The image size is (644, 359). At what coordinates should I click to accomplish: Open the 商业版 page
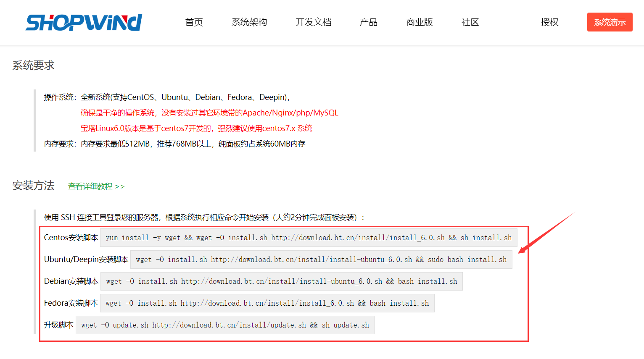(x=420, y=22)
